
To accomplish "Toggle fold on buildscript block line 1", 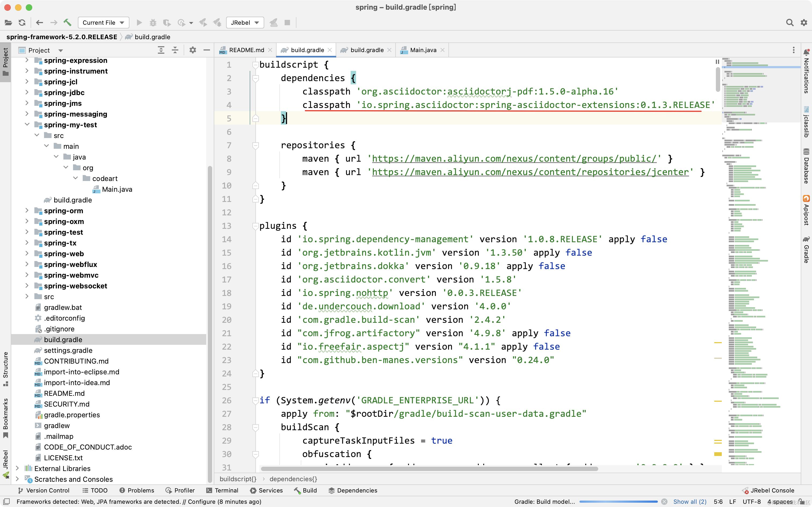I will click(255, 65).
